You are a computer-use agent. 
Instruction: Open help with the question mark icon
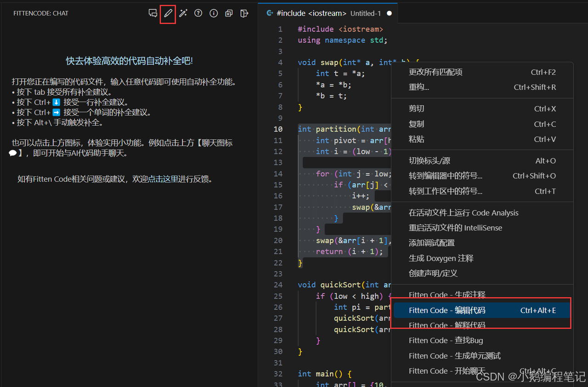pyautogui.click(x=198, y=13)
